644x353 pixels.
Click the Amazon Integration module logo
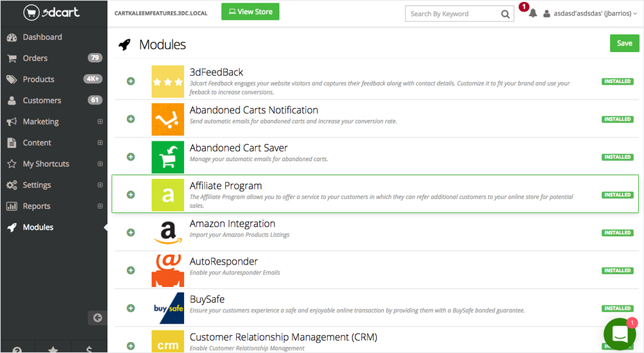(x=167, y=232)
